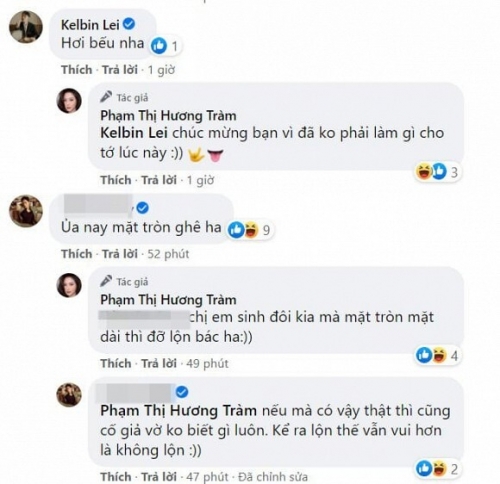
Task: Click the Tác giả pen icon on second author reply
Action: [106, 281]
